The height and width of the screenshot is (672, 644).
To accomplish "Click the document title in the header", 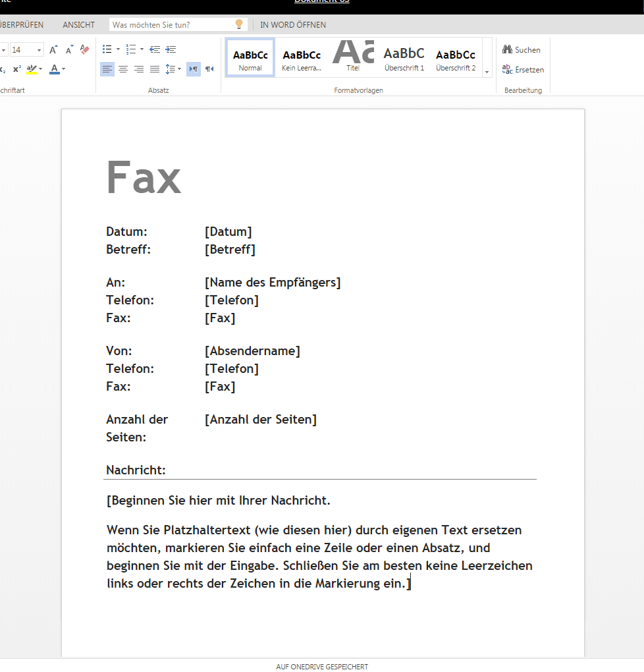I will (x=322, y=2).
